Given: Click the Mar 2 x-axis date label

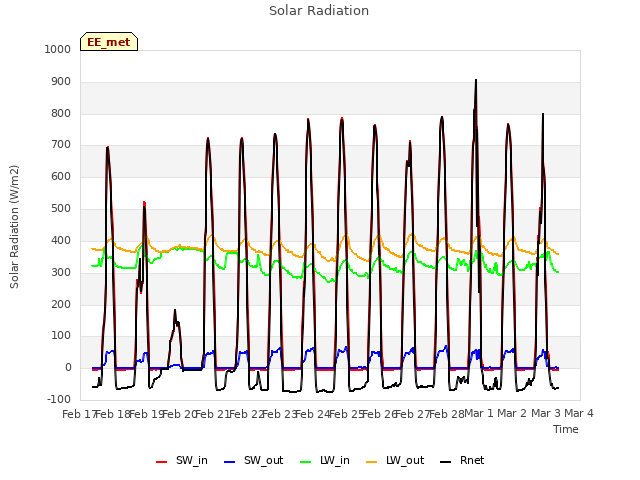Looking at the screenshot, I should (x=512, y=413).
